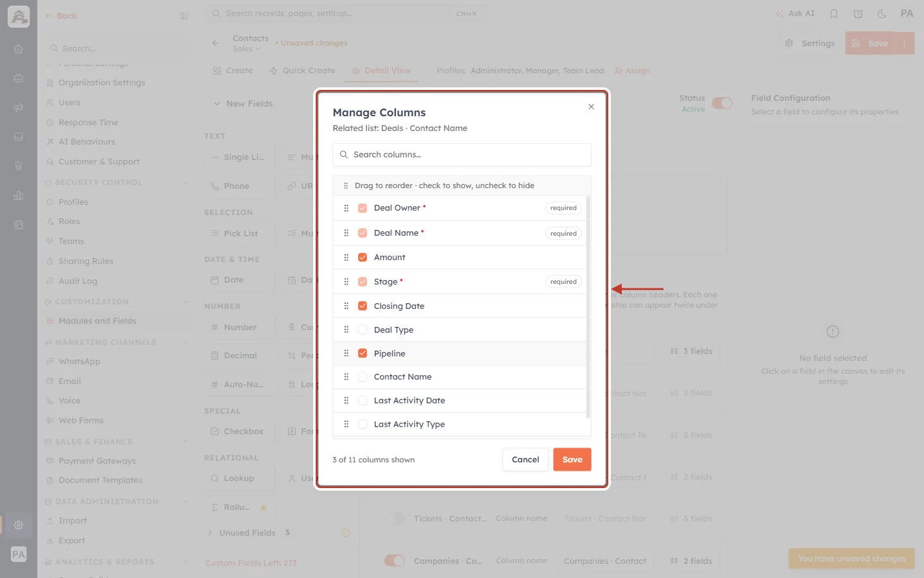The height and width of the screenshot is (578, 924).
Task: Check the Deal Type column checkbox
Action: pyautogui.click(x=363, y=329)
